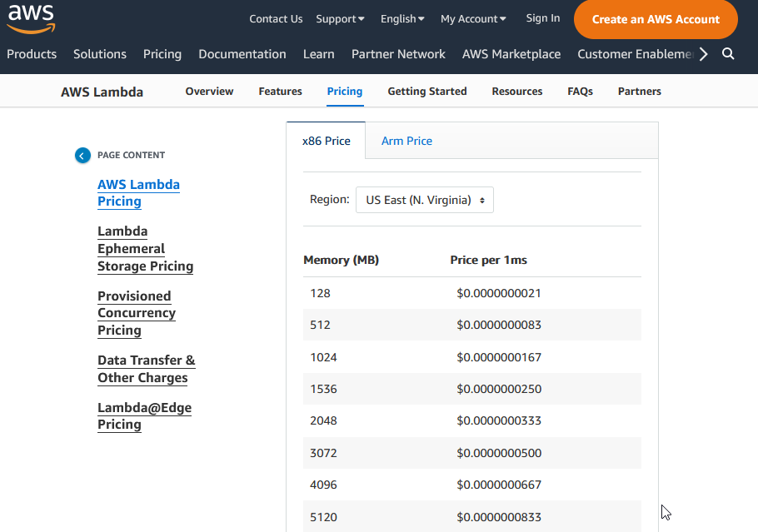Open the Products menu
This screenshot has width=758, height=532.
(32, 54)
